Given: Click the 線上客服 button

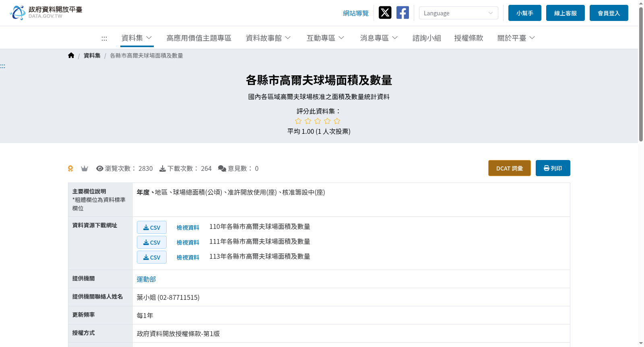Looking at the screenshot, I should (x=566, y=13).
